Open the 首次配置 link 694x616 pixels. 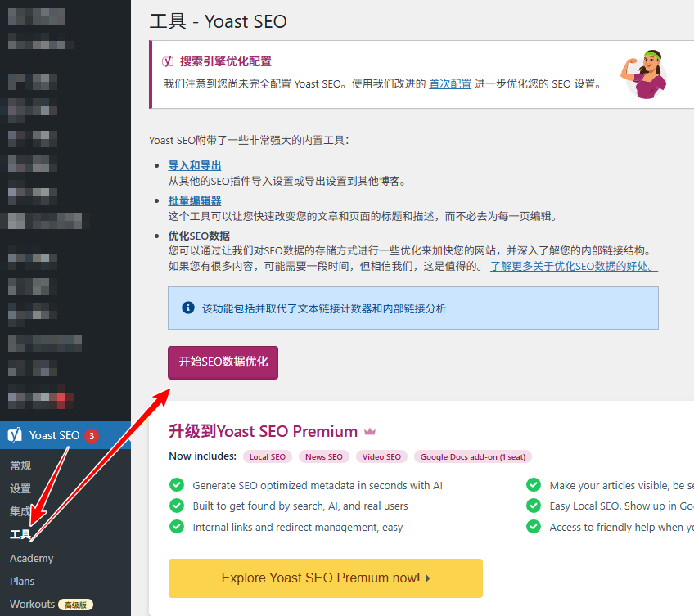coord(449,83)
